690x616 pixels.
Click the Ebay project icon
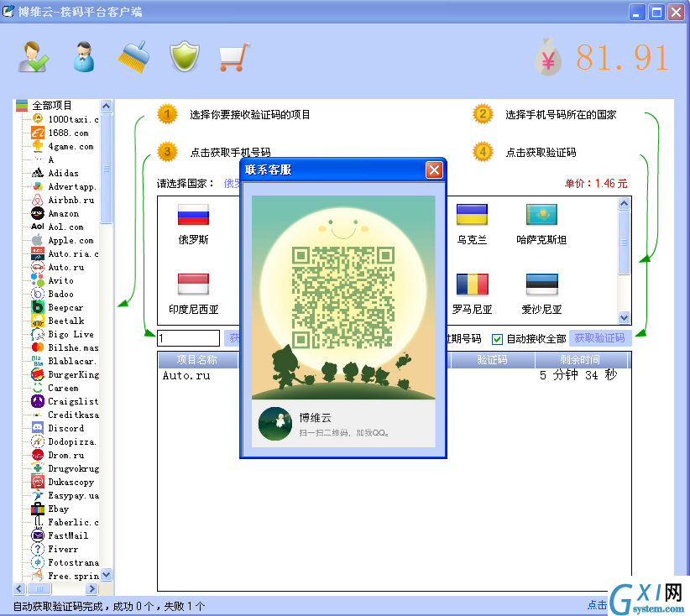point(38,509)
